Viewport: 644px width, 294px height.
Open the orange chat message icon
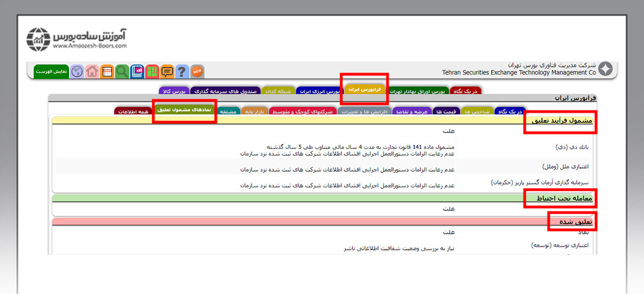(167, 71)
